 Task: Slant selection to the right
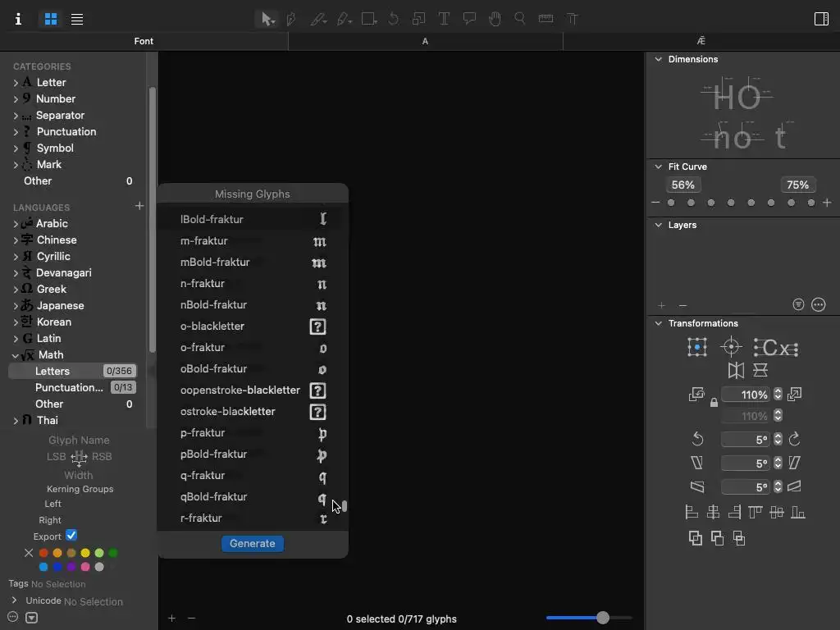coord(794,463)
